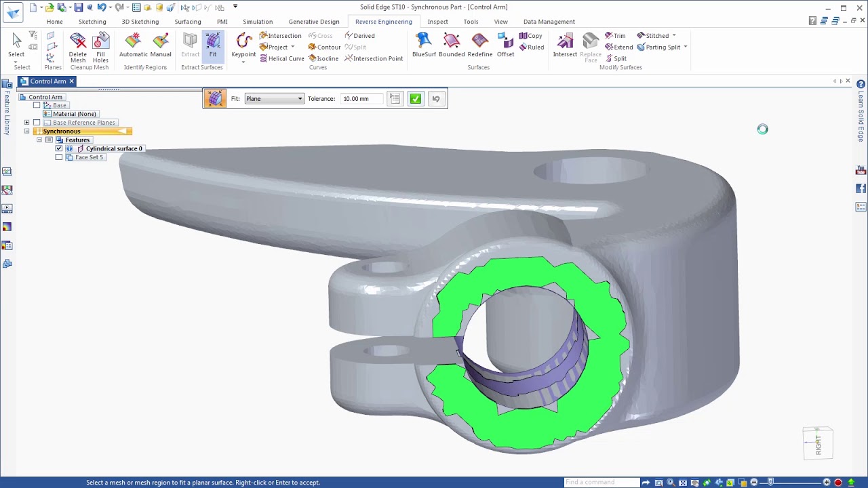This screenshot has height=488, width=868.
Task: Click the zoom slider handle in status bar
Action: 770,483
